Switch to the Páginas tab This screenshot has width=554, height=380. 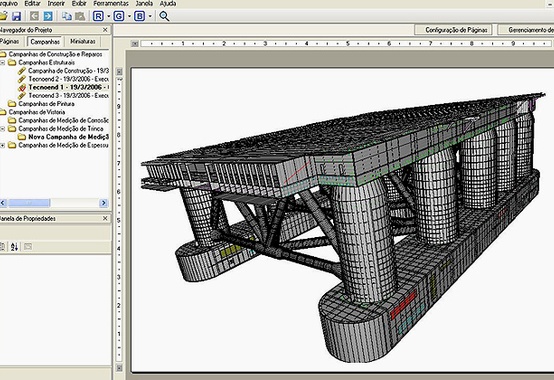(x=10, y=41)
